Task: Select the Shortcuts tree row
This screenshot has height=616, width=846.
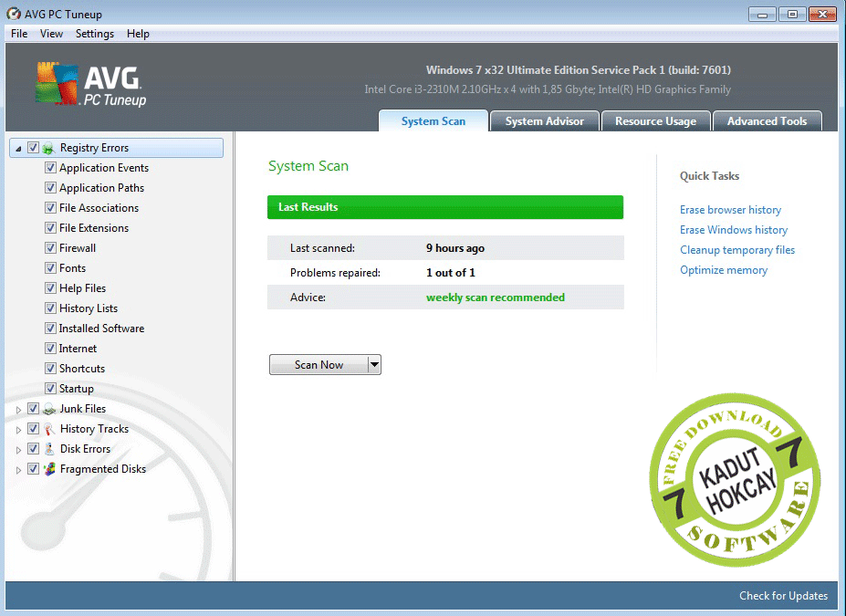Action: click(x=82, y=369)
